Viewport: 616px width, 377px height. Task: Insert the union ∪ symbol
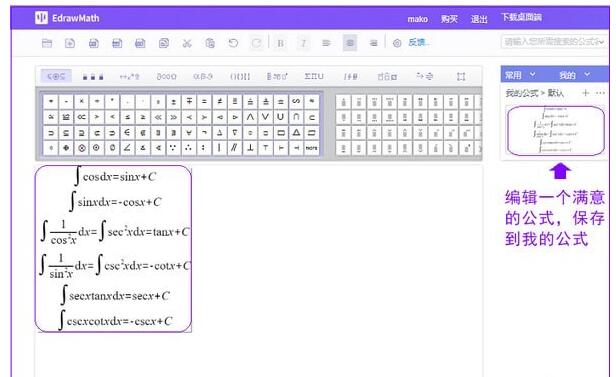(x=280, y=117)
